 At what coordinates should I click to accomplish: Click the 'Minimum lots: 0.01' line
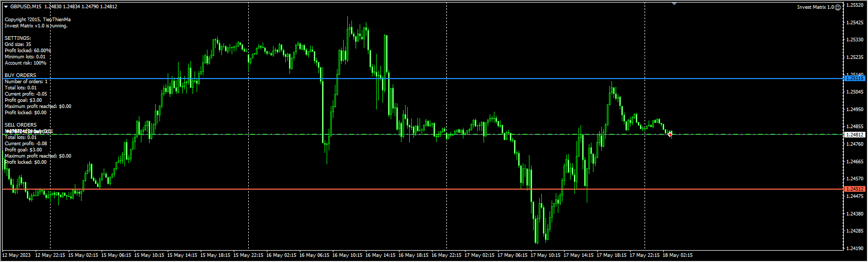tap(25, 57)
